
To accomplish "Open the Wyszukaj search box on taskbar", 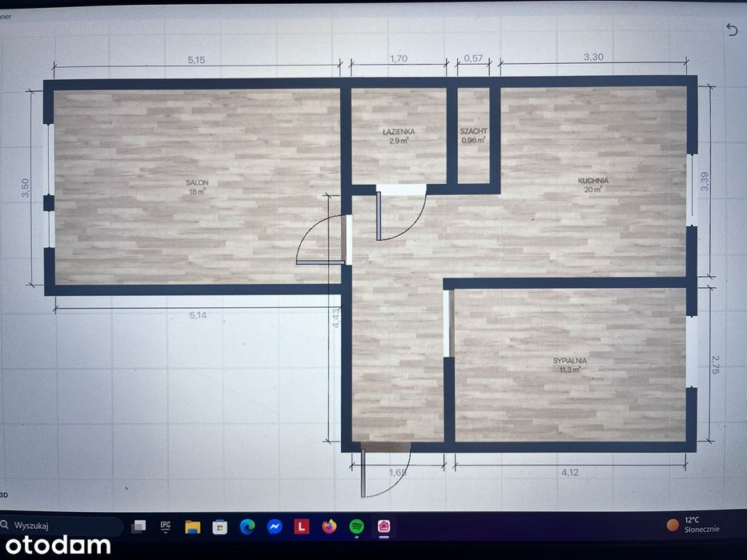I will tap(61, 526).
